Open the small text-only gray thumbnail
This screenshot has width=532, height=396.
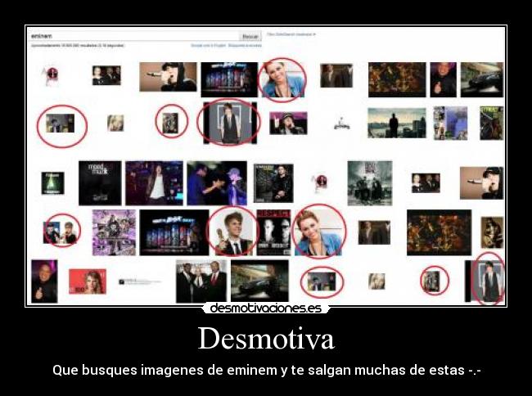[139, 281]
